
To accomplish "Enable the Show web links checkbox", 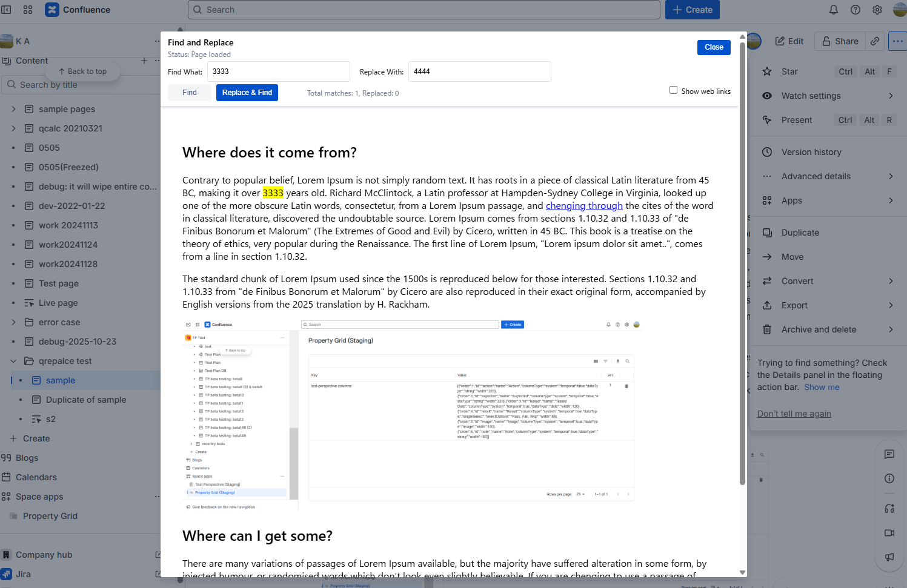I will [x=673, y=90].
